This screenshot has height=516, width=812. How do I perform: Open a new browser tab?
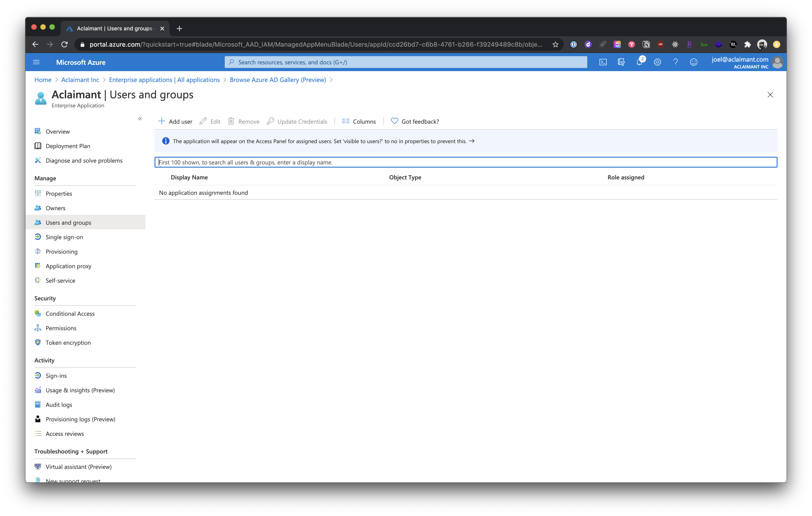click(x=179, y=28)
